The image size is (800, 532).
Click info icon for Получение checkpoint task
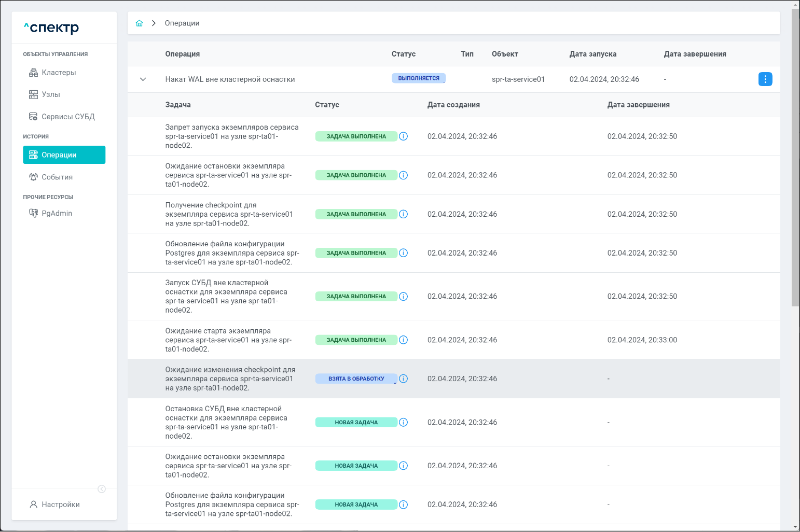(x=403, y=214)
